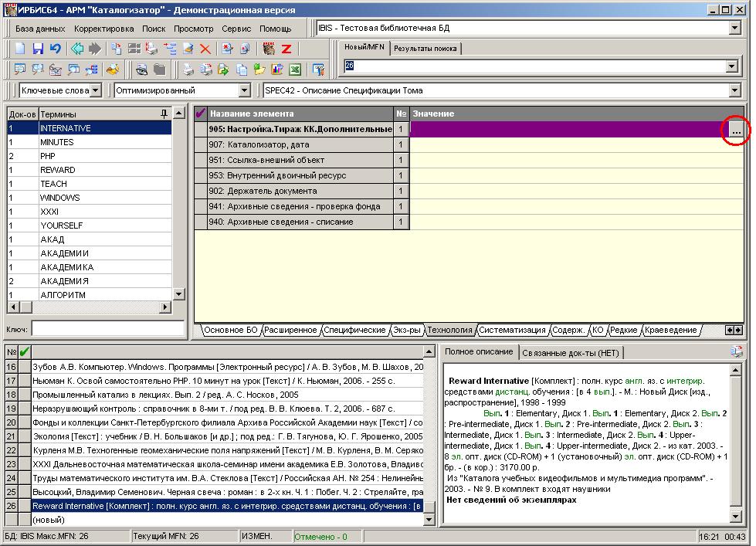Switch to the 'Систематизация' tab
This screenshot has width=756, height=546.
click(x=512, y=330)
